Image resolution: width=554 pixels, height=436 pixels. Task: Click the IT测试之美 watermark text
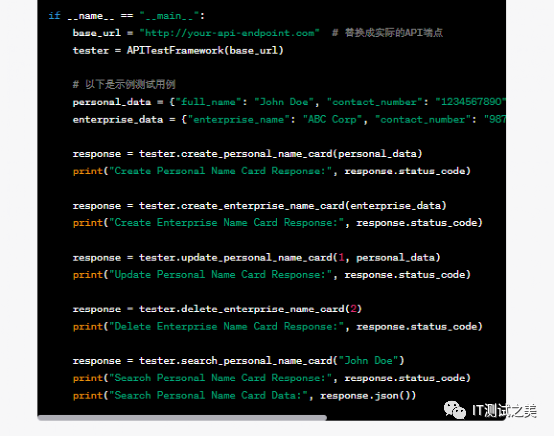click(x=505, y=411)
